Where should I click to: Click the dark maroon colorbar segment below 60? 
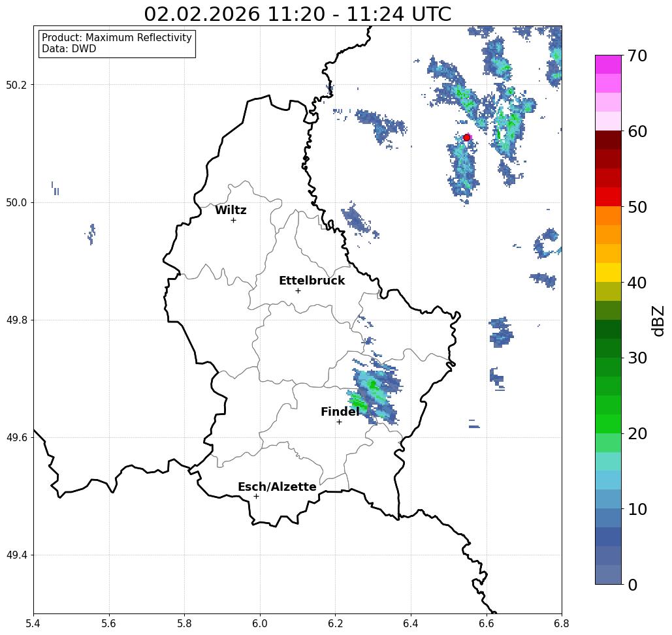608,140
